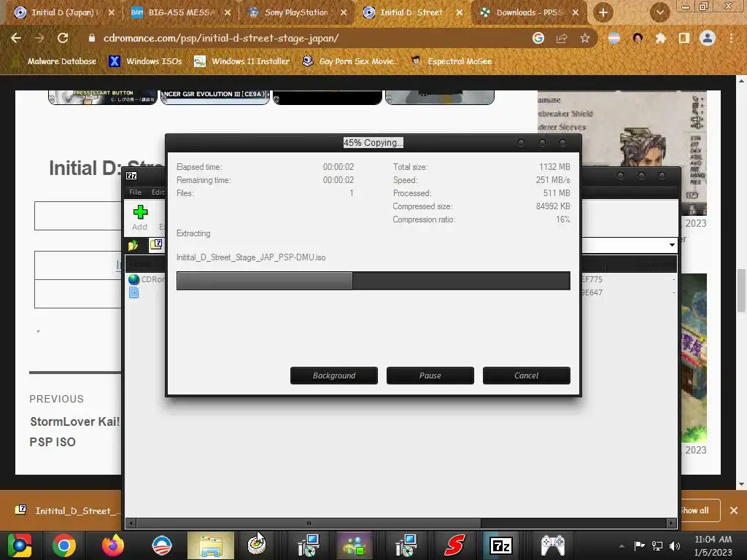Open the game controller taskbar app
The image size is (747, 560).
click(553, 545)
